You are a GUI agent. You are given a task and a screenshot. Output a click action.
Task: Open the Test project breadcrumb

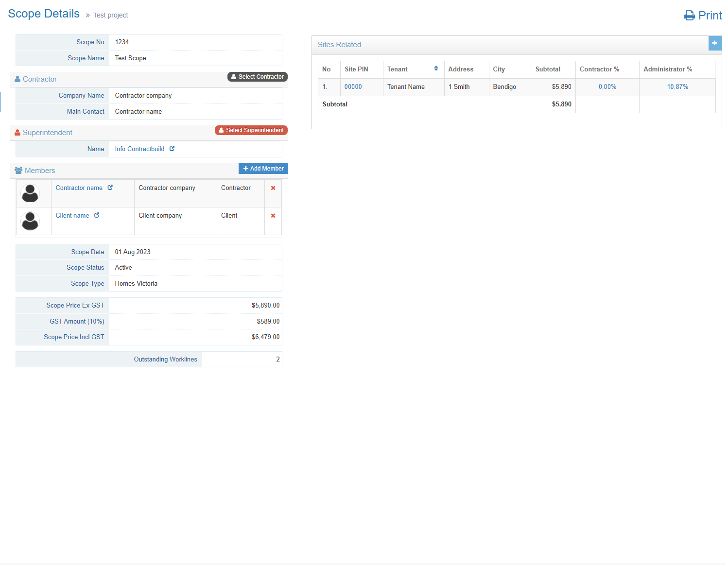[110, 15]
